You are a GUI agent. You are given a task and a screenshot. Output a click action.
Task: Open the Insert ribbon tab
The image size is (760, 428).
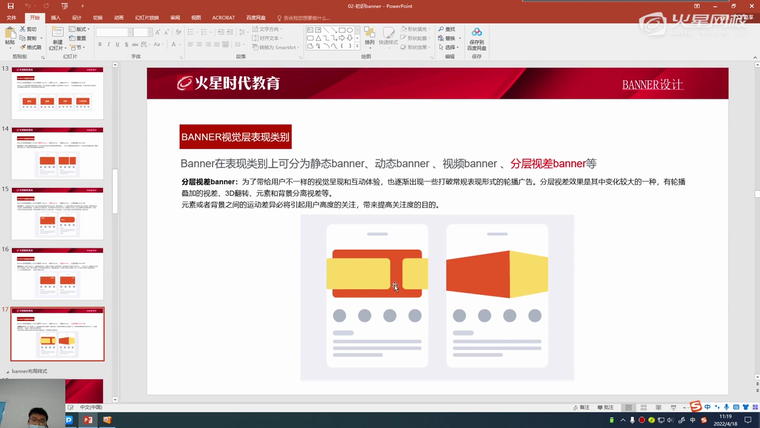55,18
